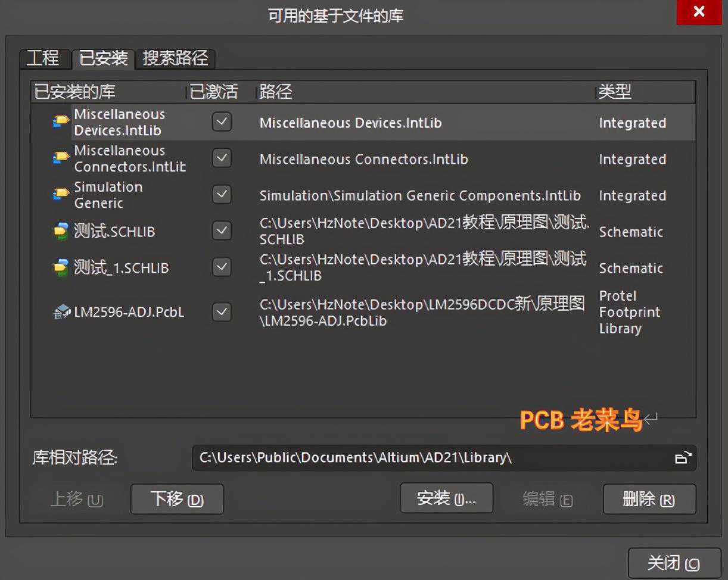Screen dimensions: 728x580
Task: Switch to the 工程 tab
Action: [x=43, y=58]
